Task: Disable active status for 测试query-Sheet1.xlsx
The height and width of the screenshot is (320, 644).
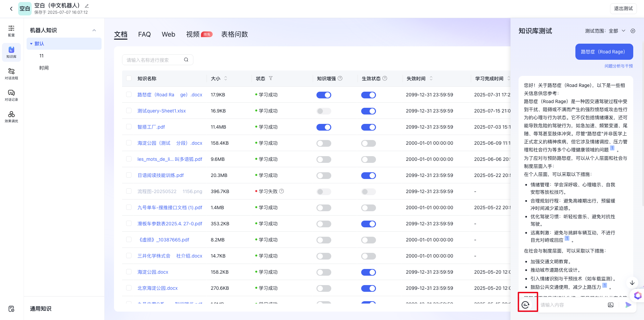Action: point(368,111)
